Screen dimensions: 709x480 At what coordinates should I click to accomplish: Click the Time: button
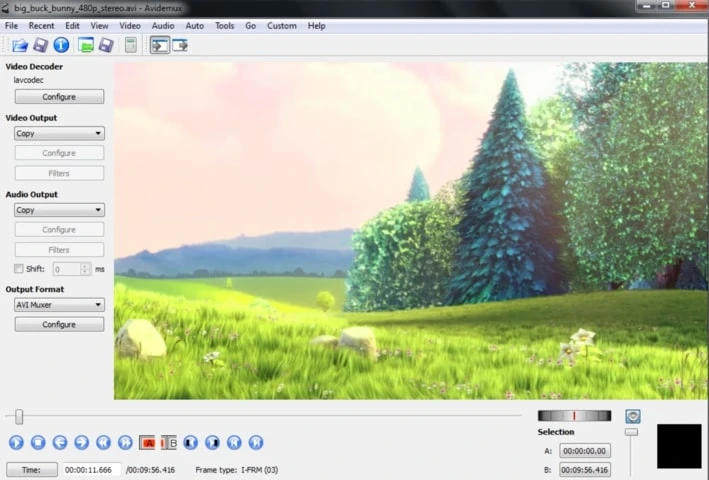(x=31, y=469)
